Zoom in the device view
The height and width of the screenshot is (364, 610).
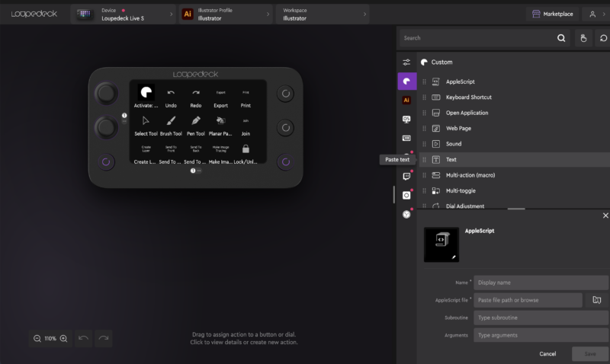point(63,338)
